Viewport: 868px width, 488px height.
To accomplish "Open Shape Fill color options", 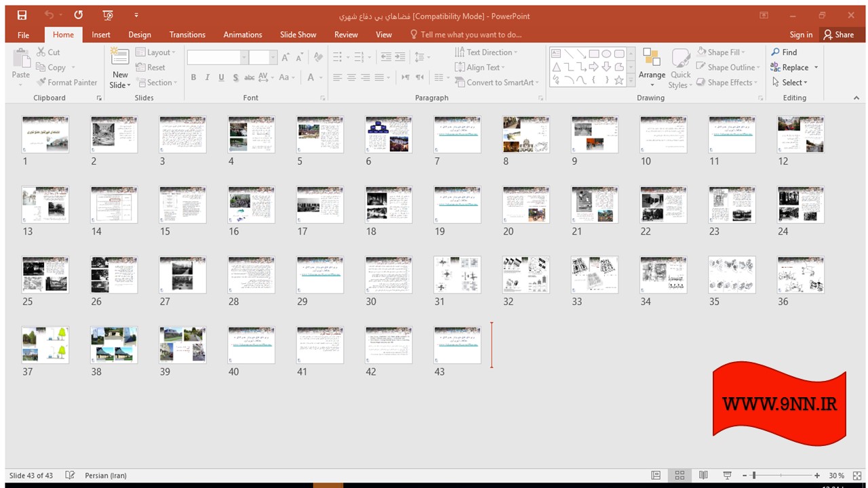I will 722,52.
